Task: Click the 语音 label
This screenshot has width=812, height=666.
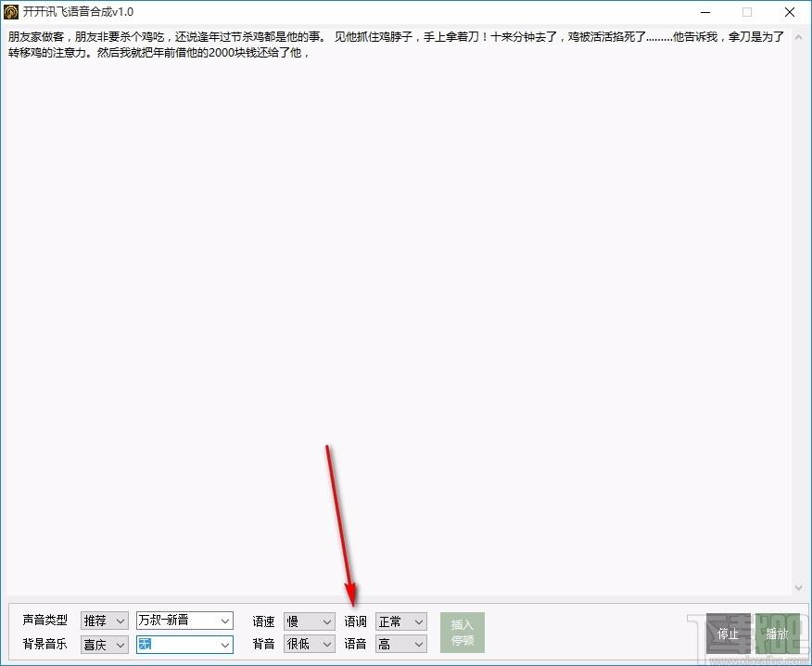Action: [355, 645]
